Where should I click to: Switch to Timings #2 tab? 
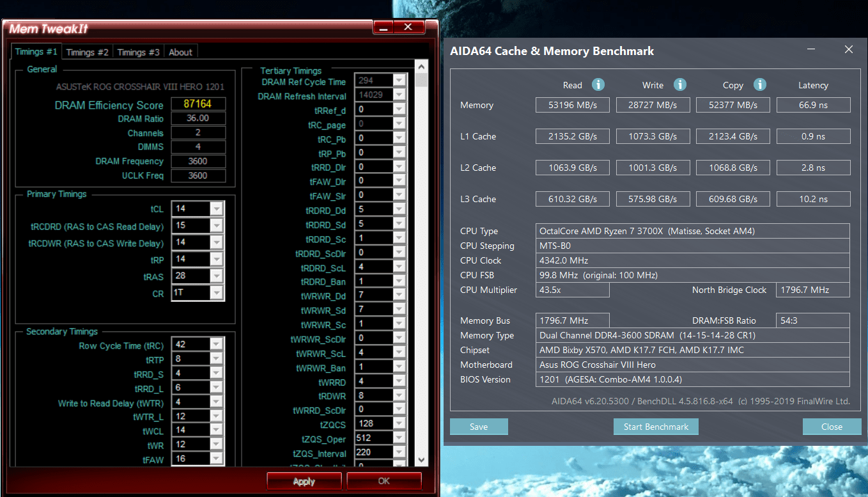[x=88, y=52]
